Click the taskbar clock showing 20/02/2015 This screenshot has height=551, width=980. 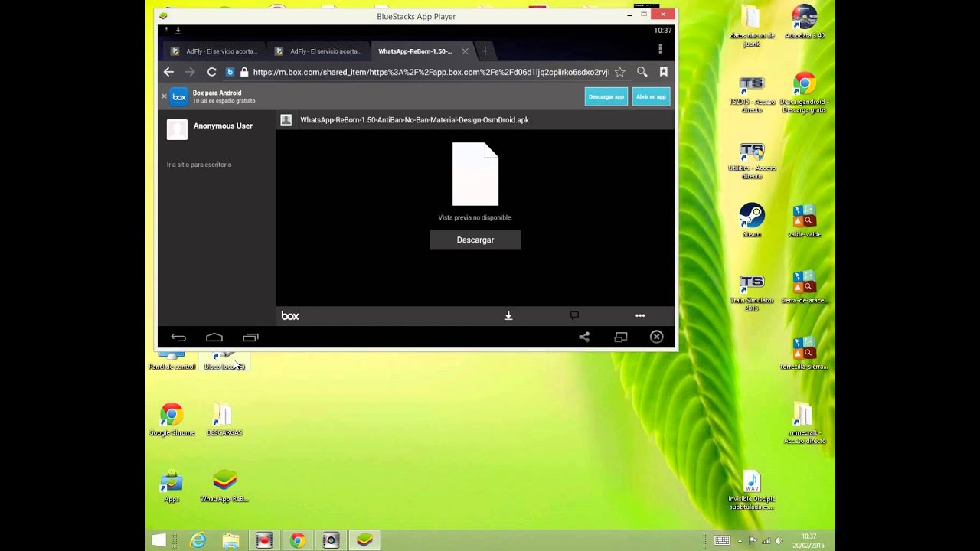point(809,540)
